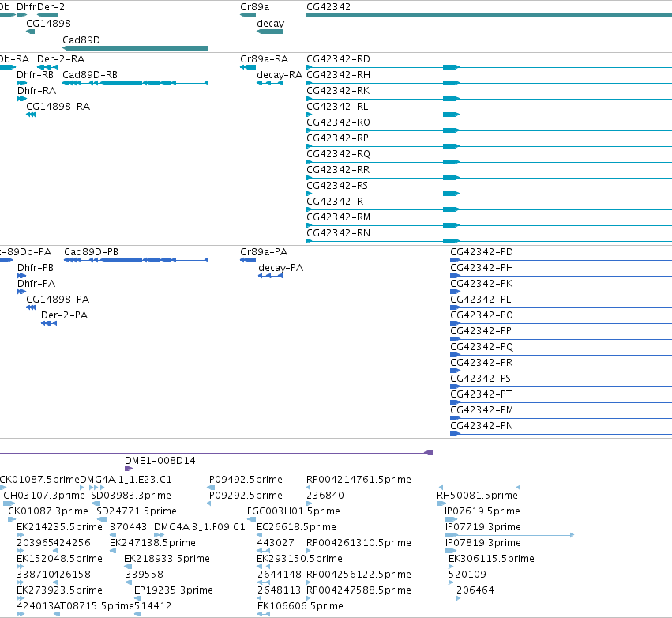Open protein CG42342-PL

tap(480, 300)
